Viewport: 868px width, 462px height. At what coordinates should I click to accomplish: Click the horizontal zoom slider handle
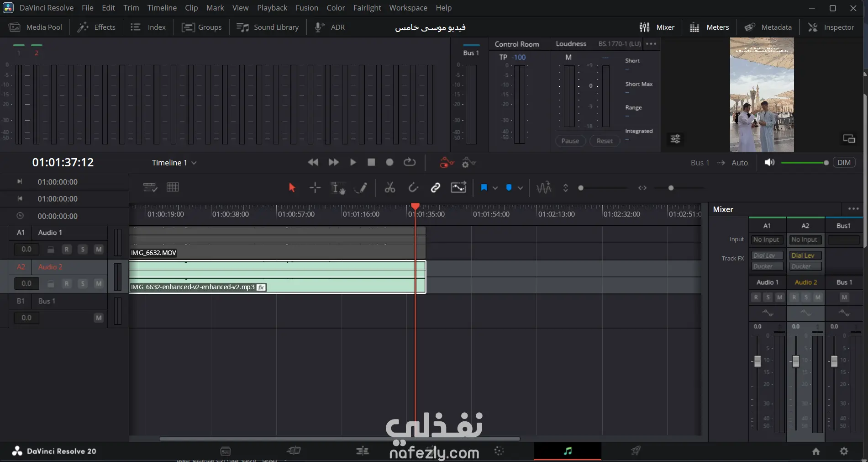(x=671, y=188)
